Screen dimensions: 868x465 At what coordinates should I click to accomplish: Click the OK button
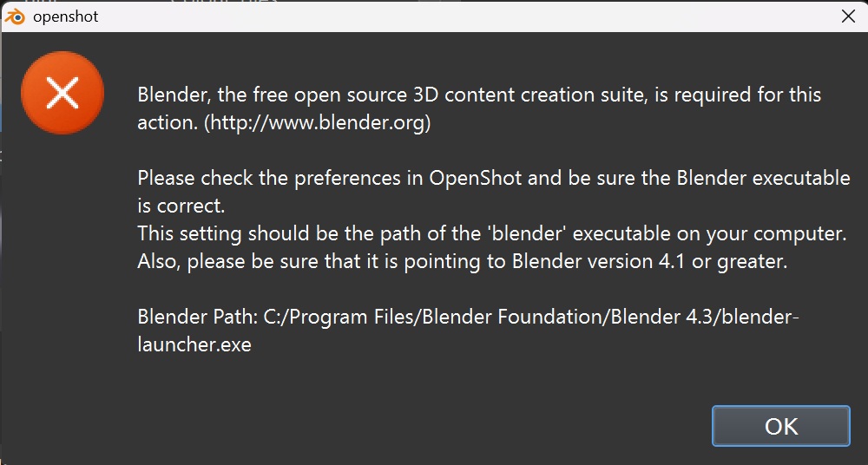[x=780, y=426]
